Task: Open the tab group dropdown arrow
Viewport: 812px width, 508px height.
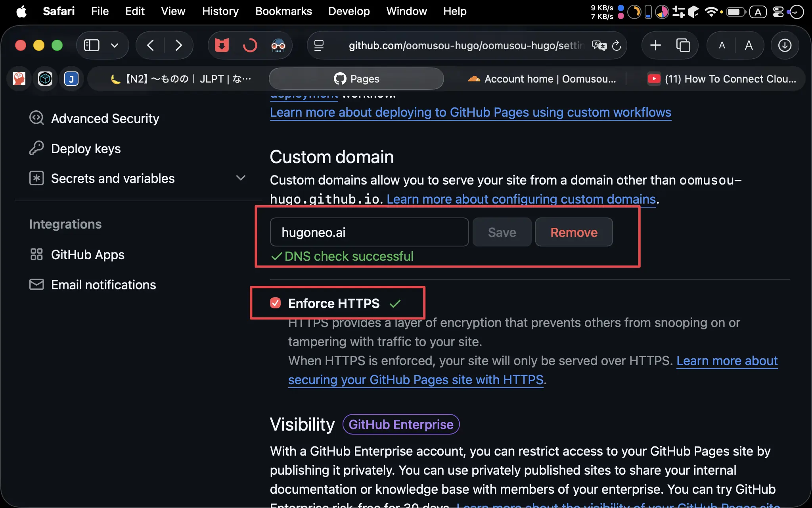Action: click(x=115, y=45)
